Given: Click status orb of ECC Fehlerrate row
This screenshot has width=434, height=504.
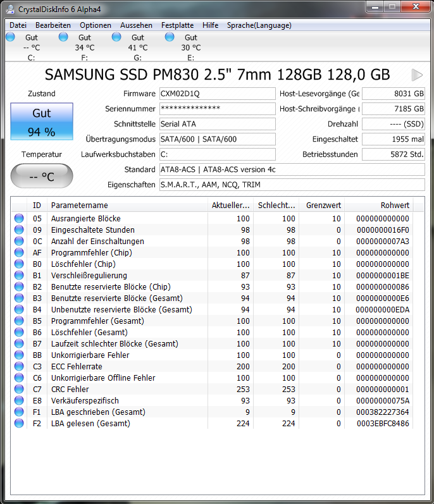Looking at the screenshot, I should click(x=19, y=366).
